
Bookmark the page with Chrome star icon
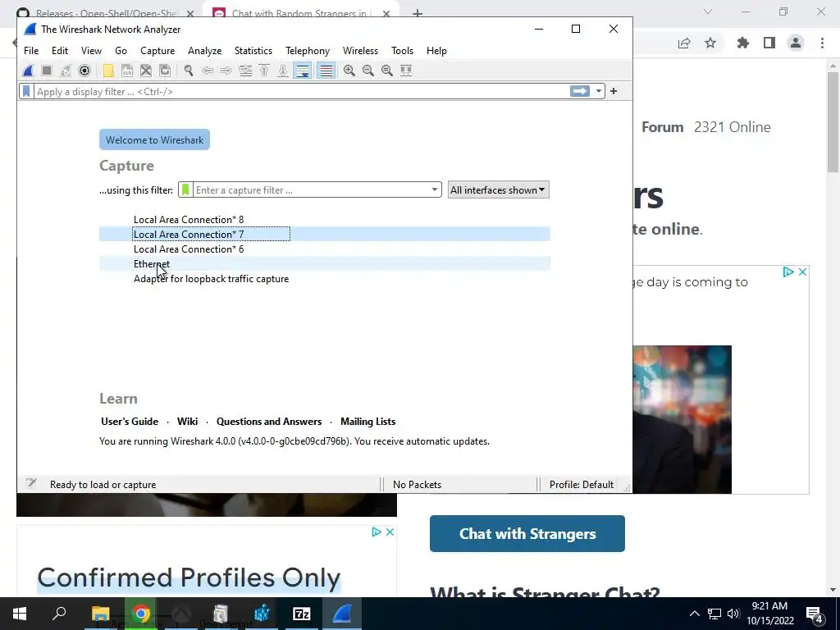(710, 43)
